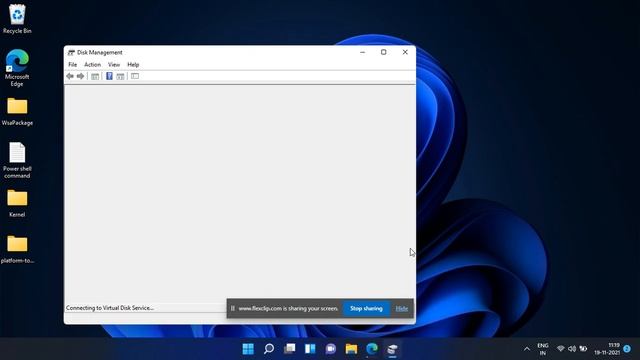Maximize the Disk Management window

pyautogui.click(x=384, y=52)
